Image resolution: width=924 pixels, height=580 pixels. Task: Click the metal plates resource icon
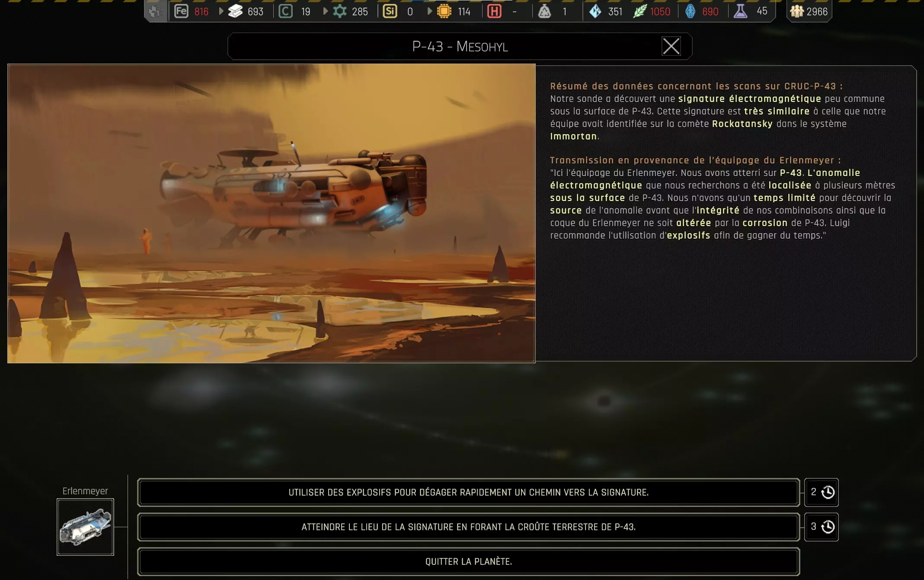pos(235,11)
